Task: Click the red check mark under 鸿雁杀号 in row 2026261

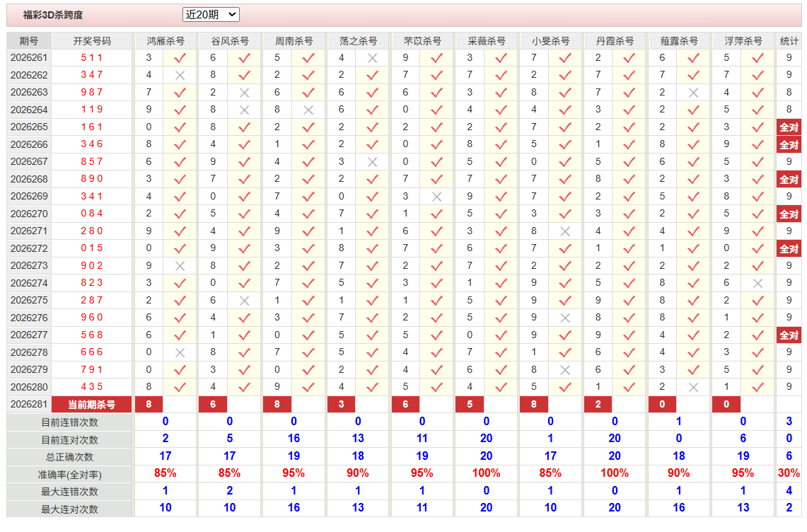Action: point(180,58)
